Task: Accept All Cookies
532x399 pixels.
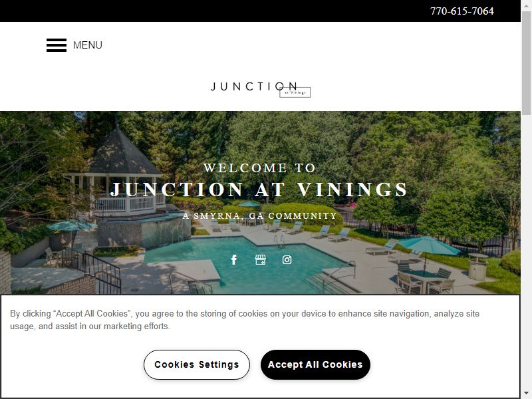Action: tap(315, 364)
